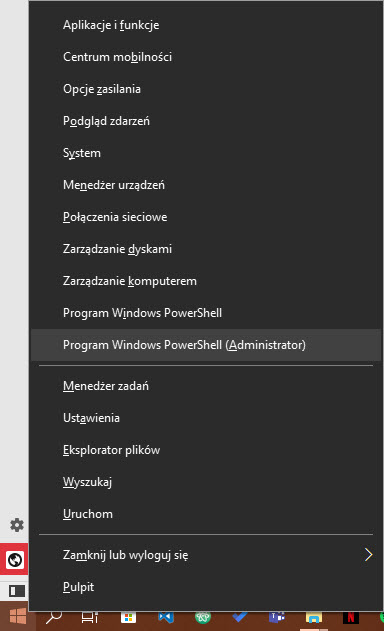Click the Windows Start button
Viewport: 384px width, 631px height.
pos(17,617)
